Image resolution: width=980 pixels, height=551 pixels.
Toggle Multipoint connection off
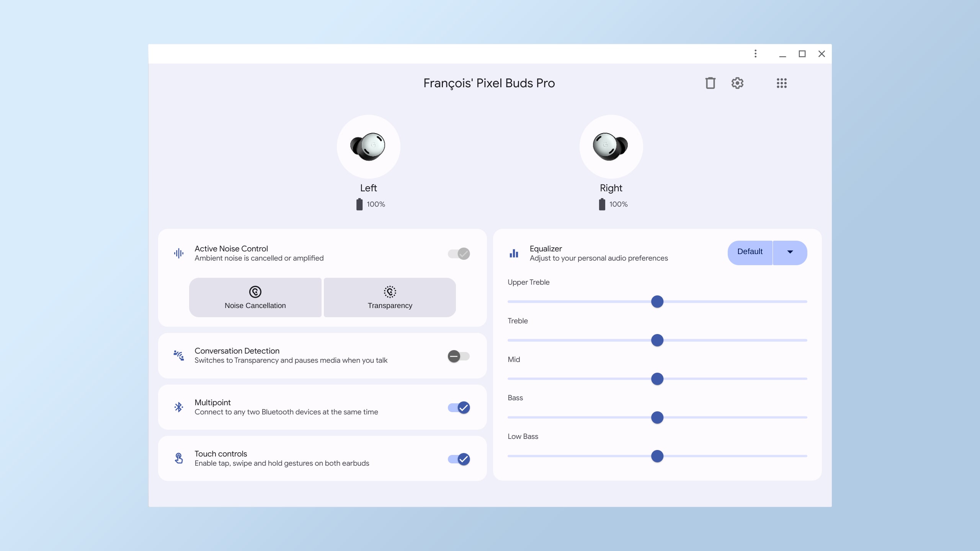coord(459,407)
